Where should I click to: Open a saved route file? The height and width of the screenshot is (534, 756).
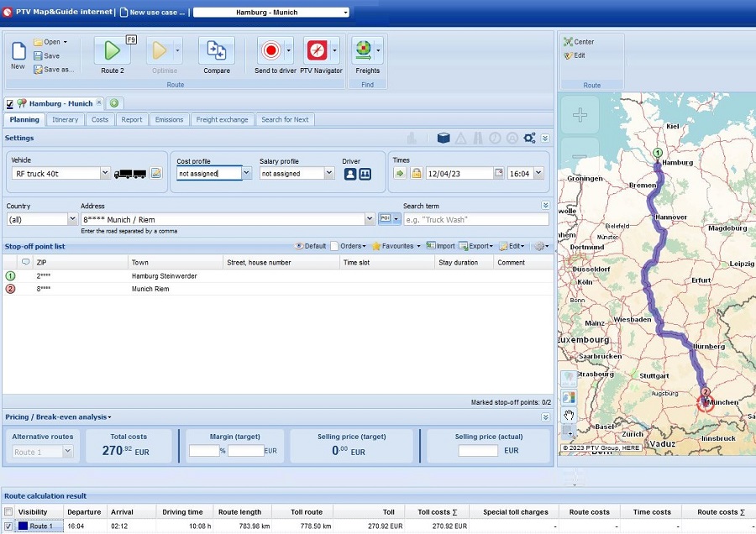[x=50, y=42]
